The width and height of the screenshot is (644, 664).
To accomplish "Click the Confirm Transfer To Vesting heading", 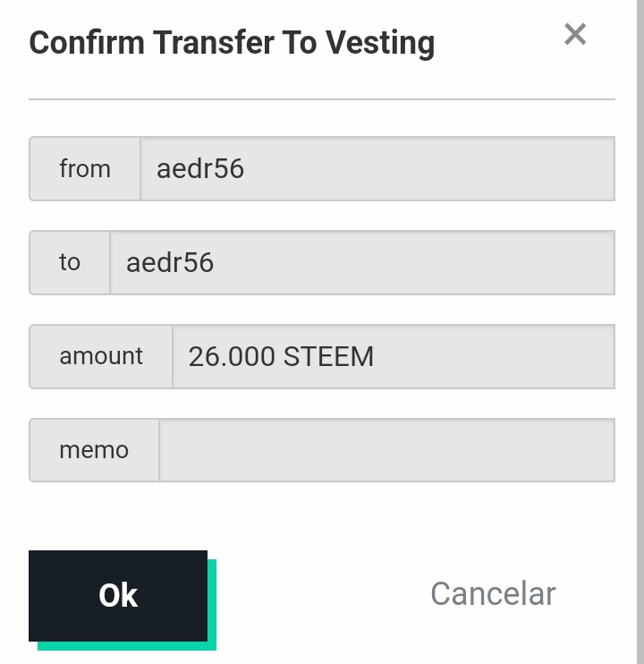I will [x=232, y=42].
